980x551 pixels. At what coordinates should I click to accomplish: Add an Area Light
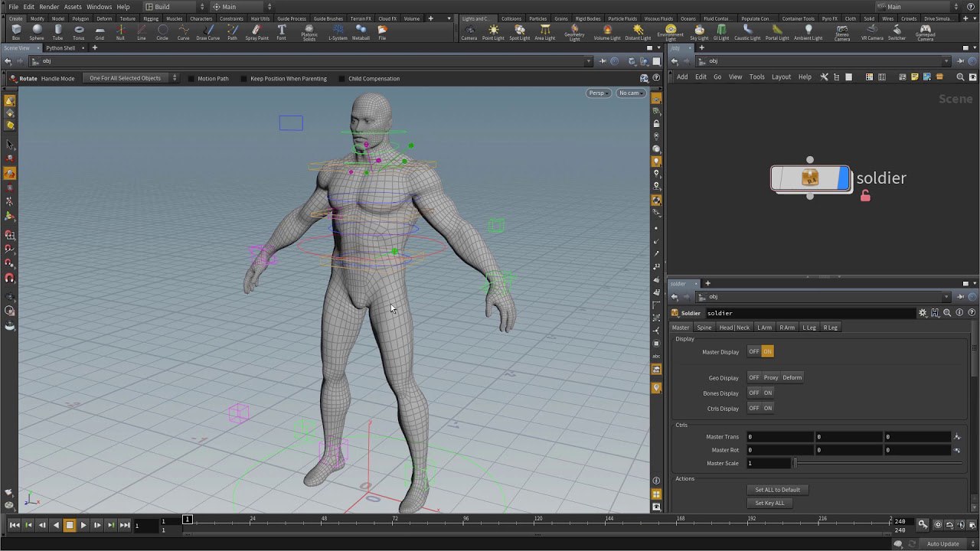544,32
